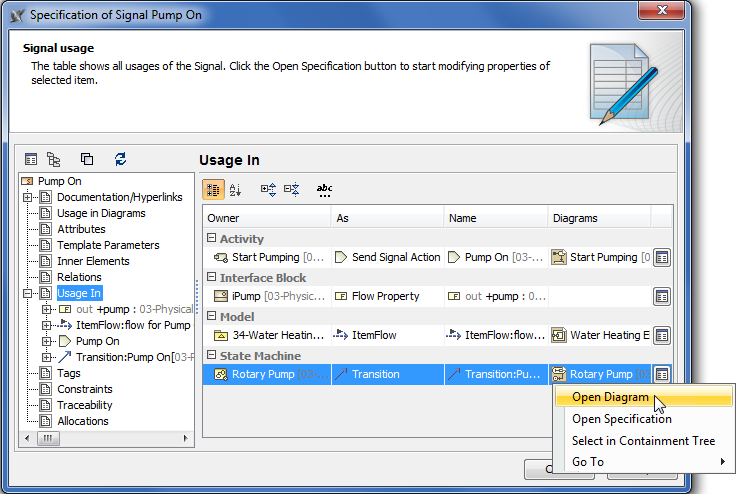Click the collapse all groups icon

291,190
